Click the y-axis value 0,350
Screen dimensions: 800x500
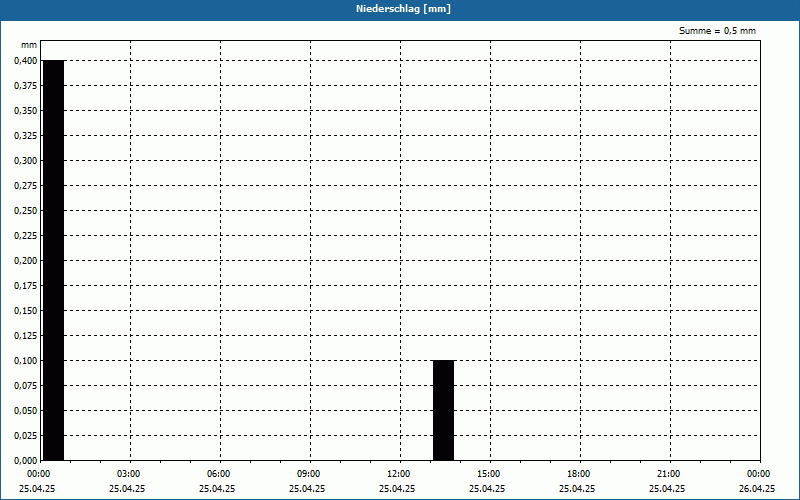click(26, 111)
